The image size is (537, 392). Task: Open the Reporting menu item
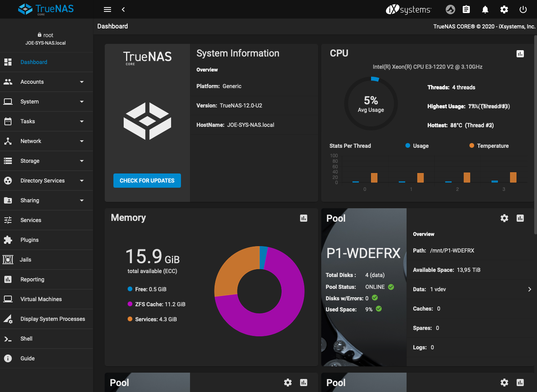tap(46, 279)
